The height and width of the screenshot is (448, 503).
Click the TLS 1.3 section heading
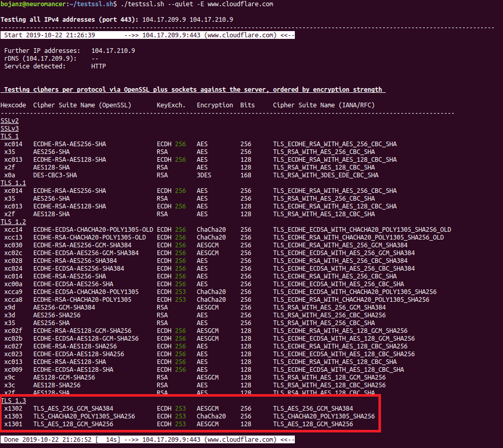point(13,401)
